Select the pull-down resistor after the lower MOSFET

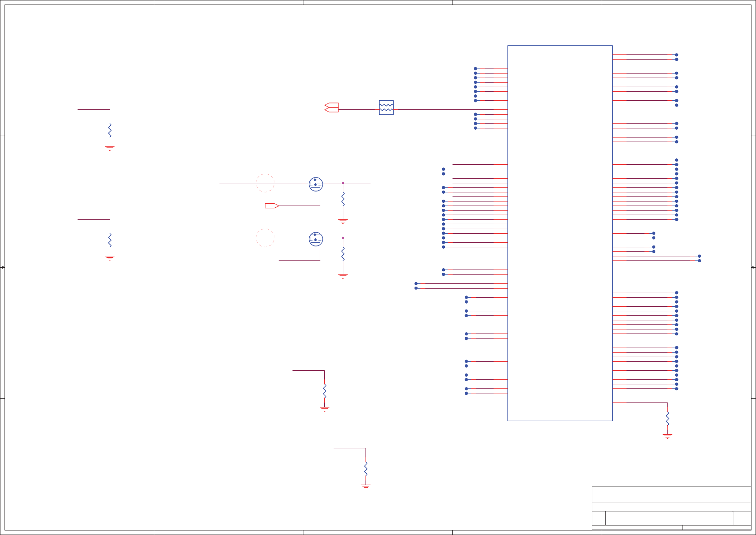coord(343,254)
